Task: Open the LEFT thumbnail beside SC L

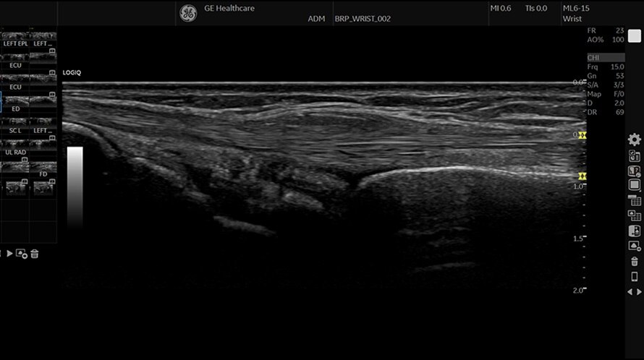Action: click(x=43, y=127)
